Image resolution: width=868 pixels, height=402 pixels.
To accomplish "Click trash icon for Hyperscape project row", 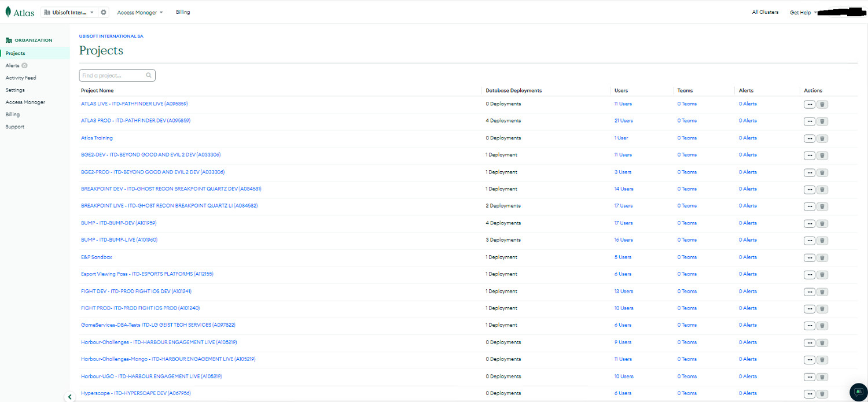I will click(x=822, y=393).
